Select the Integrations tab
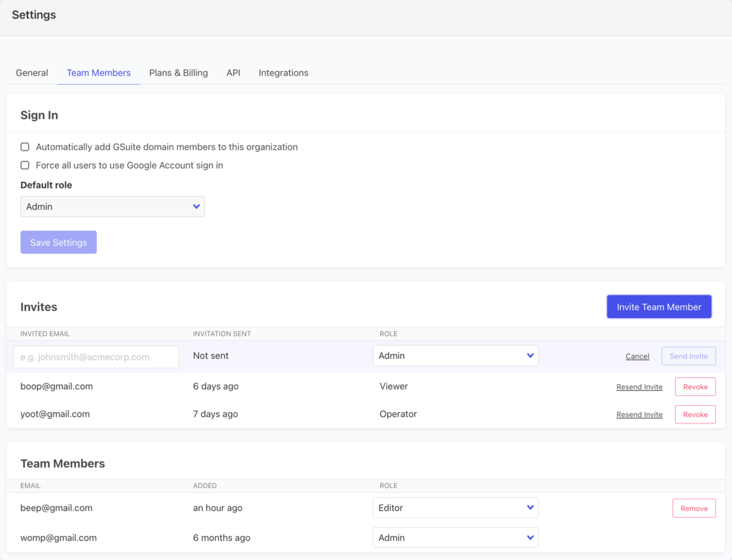The image size is (732, 560). click(283, 73)
